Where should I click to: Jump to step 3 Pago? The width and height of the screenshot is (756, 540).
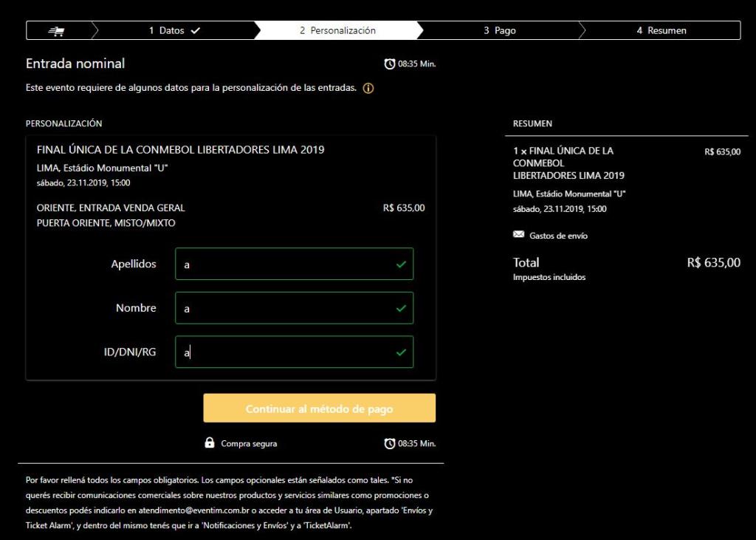point(500,30)
